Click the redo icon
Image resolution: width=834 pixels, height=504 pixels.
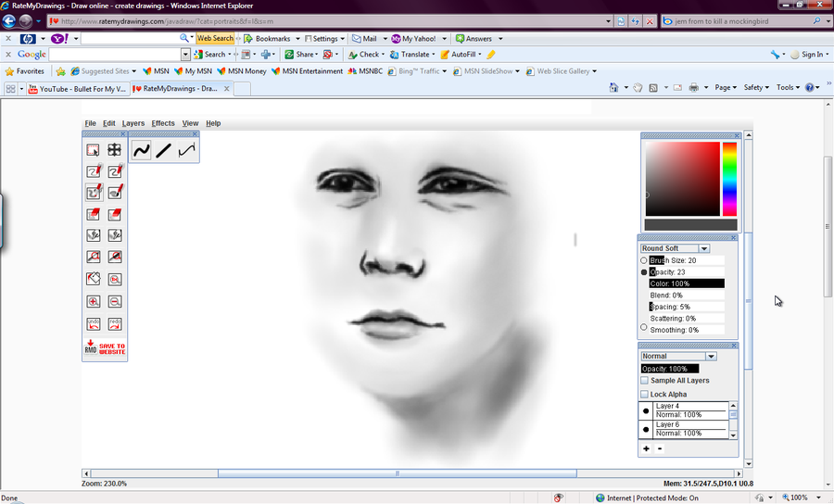point(115,324)
